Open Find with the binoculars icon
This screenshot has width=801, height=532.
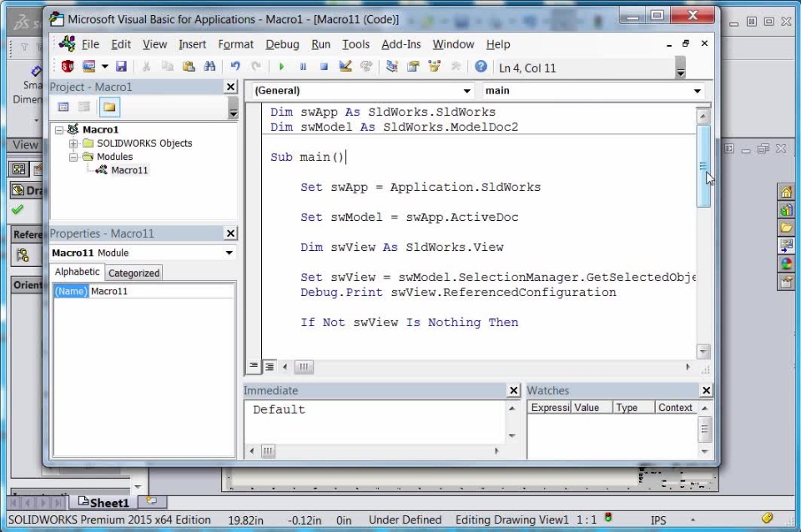(x=209, y=67)
